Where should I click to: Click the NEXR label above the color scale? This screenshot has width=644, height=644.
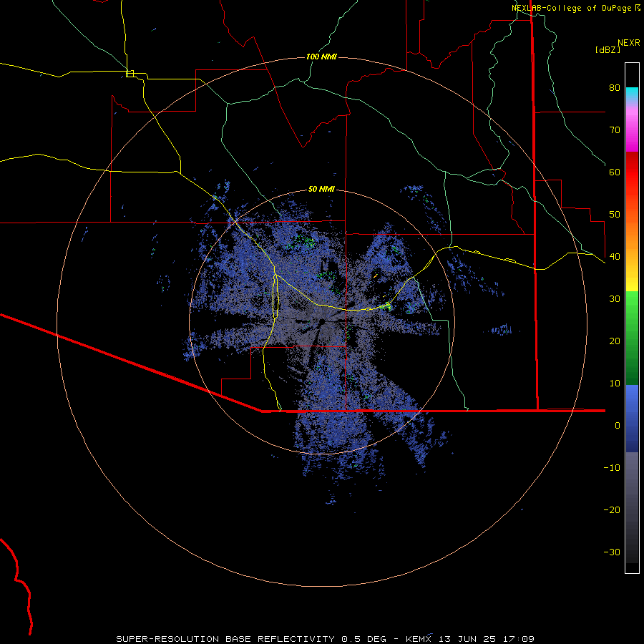pyautogui.click(x=628, y=43)
